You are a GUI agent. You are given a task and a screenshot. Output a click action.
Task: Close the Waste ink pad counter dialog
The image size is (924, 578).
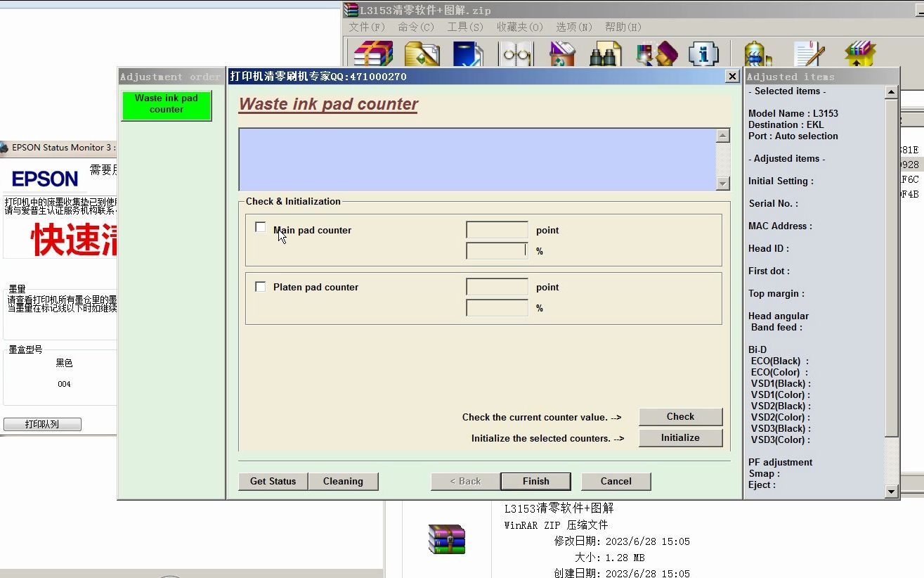pos(732,77)
